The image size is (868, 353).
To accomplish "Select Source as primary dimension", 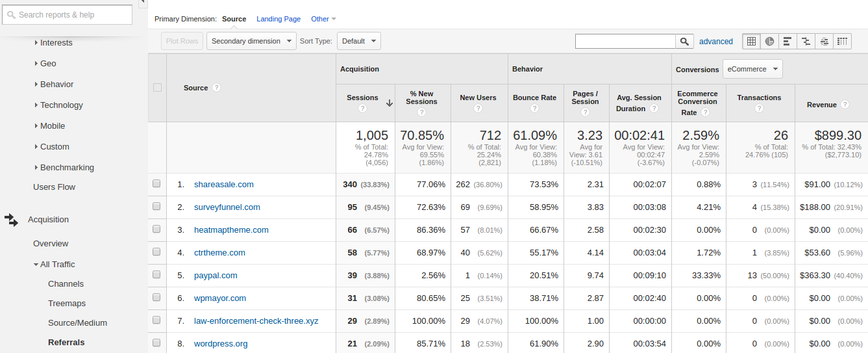I will click(x=234, y=19).
